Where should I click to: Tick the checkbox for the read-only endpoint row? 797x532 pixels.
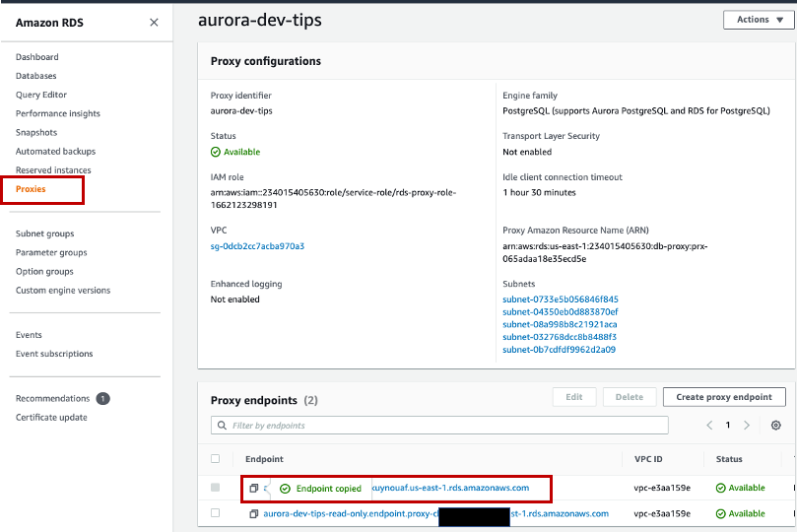[216, 513]
